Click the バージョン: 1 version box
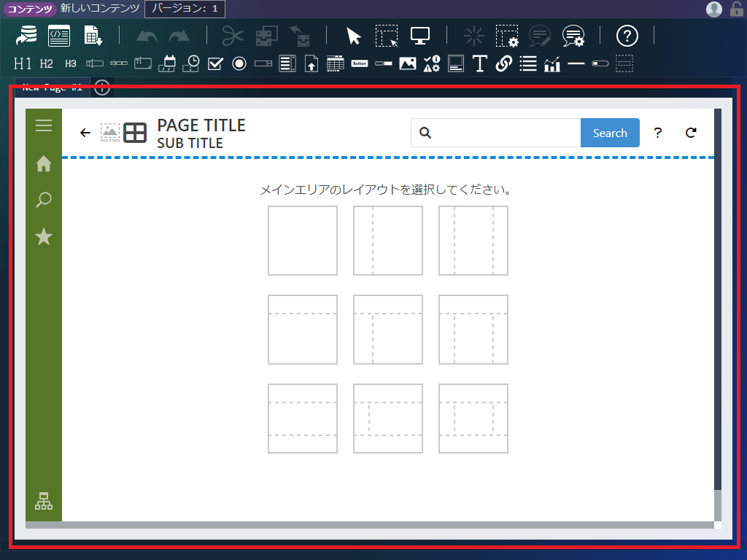The width and height of the screenshot is (747, 560). pos(185,9)
